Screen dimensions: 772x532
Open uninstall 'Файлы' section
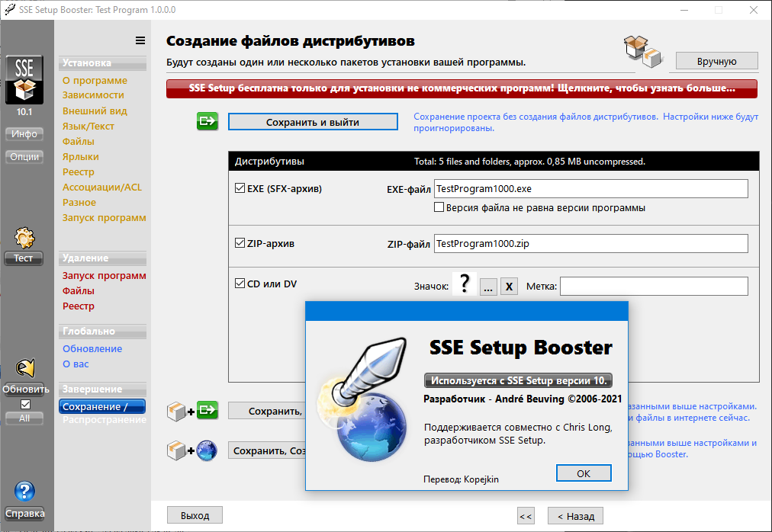[x=79, y=291]
